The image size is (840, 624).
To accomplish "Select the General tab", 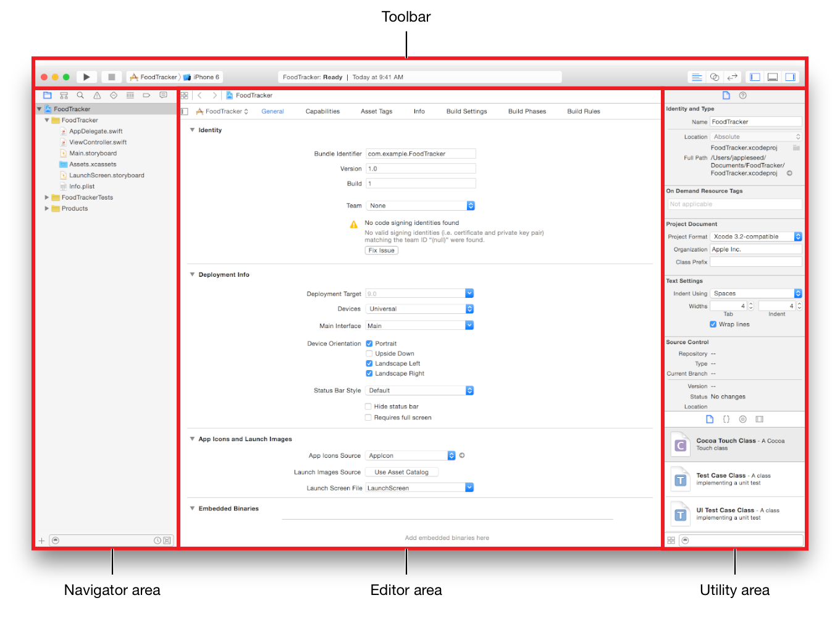I will [272, 111].
